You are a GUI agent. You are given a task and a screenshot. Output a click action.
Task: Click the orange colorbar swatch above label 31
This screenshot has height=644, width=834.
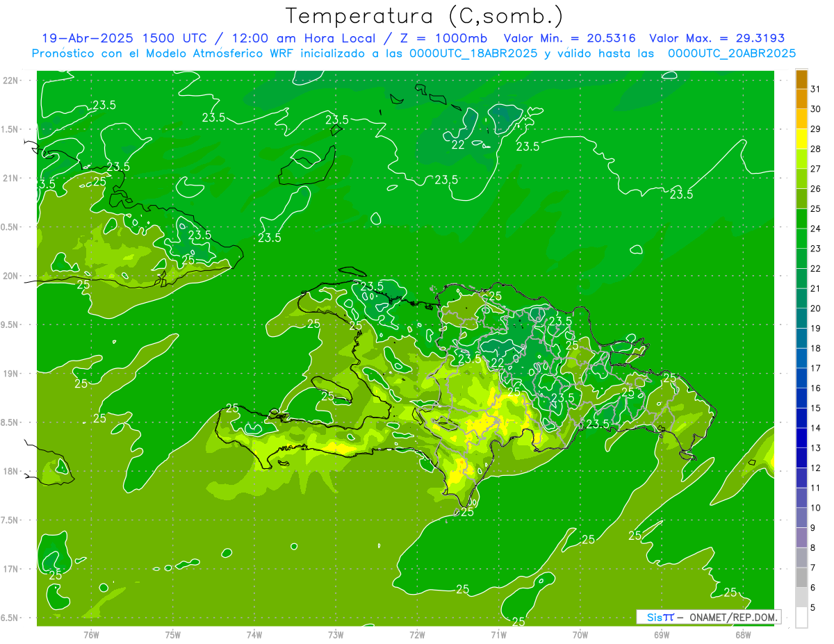[x=801, y=79]
